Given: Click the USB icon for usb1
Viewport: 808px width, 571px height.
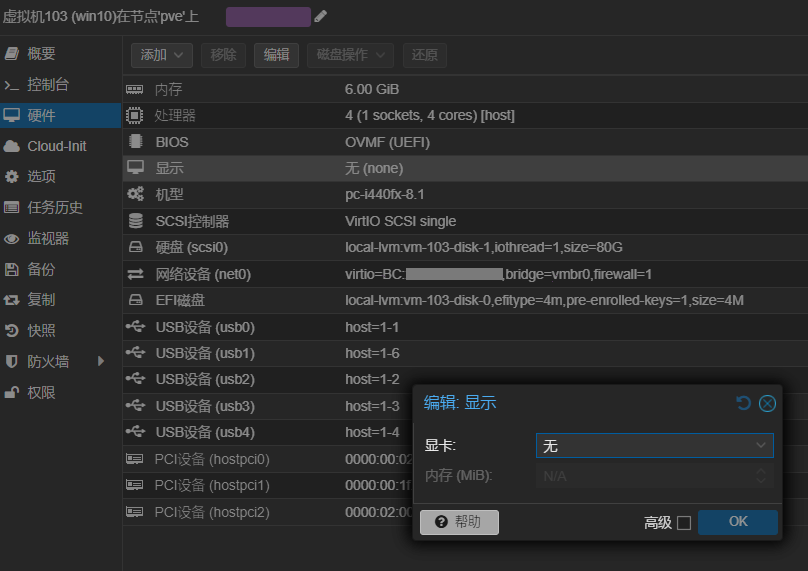Looking at the screenshot, I should point(136,353).
